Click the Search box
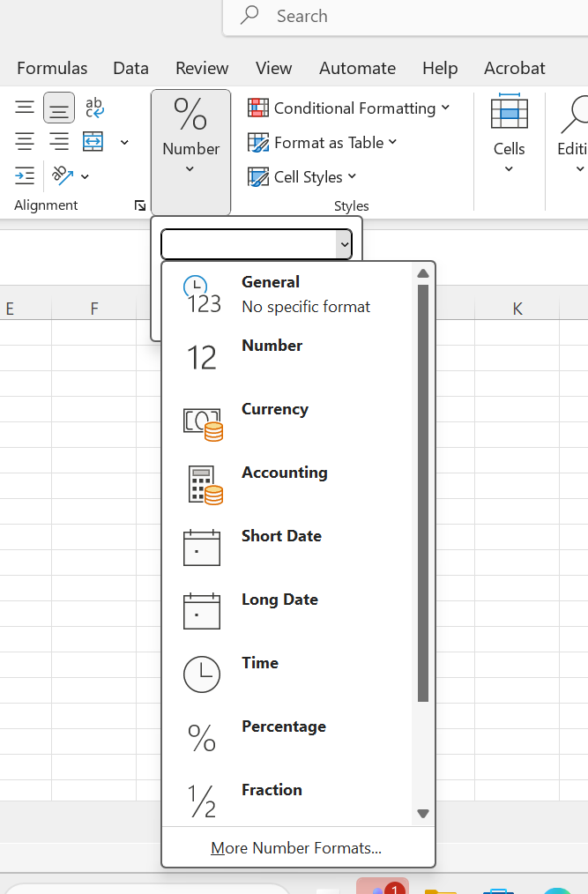 pos(406,17)
